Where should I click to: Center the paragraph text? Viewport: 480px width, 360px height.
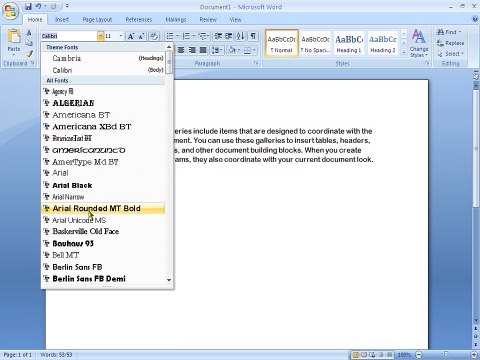pos(181,50)
